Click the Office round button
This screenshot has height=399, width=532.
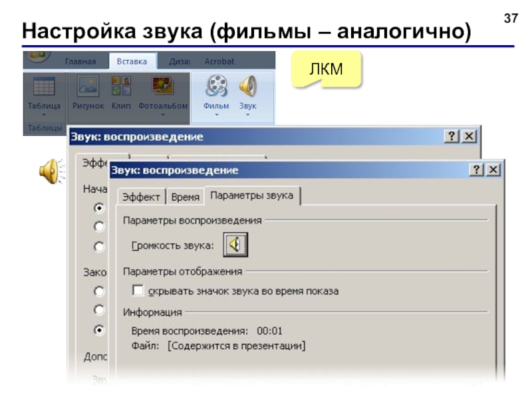[38, 56]
